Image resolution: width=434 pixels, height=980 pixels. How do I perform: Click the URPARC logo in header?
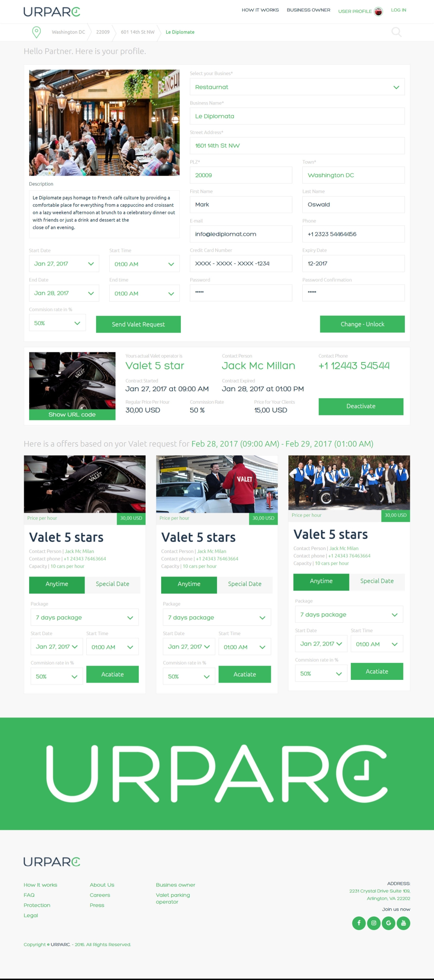tap(52, 12)
